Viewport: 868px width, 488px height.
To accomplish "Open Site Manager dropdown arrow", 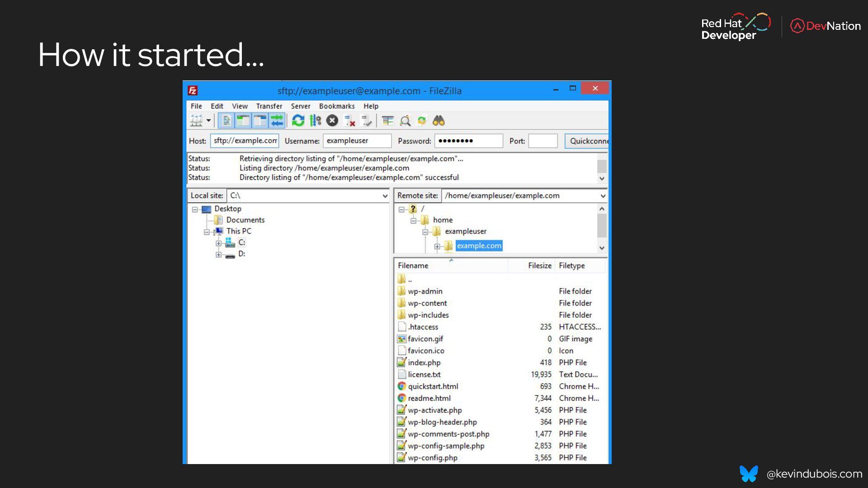I will pyautogui.click(x=208, y=121).
